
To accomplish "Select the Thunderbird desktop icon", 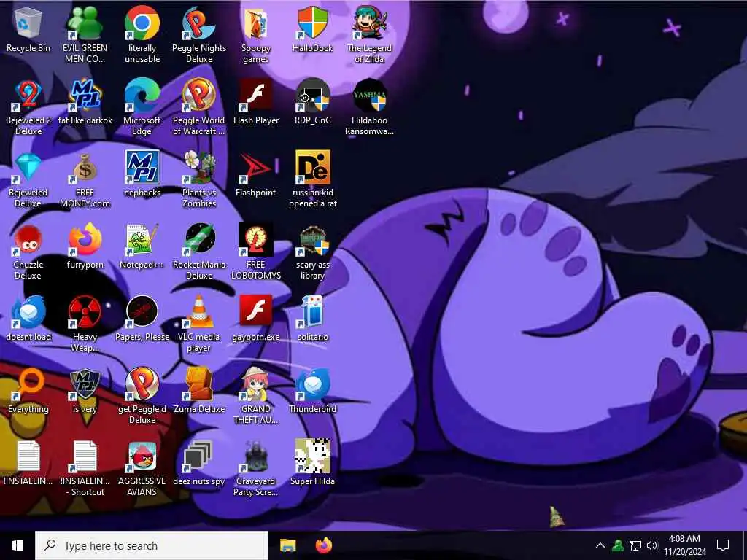I will (x=312, y=385).
